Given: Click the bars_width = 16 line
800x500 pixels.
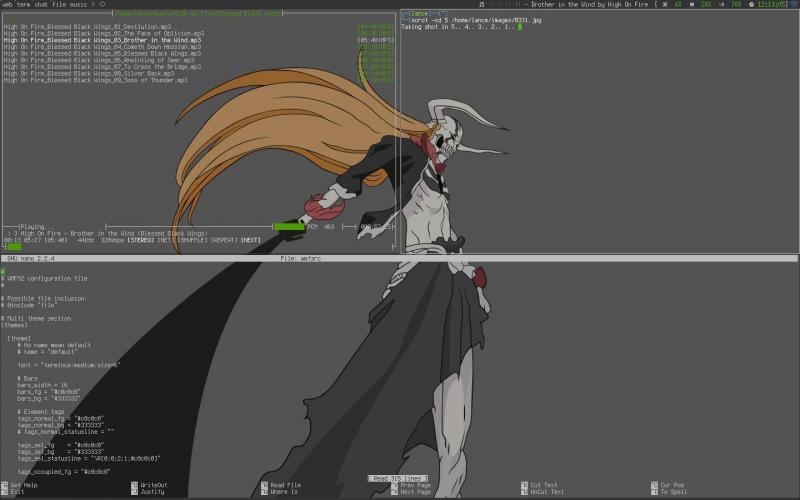Looking at the screenshot, I should coord(42,385).
